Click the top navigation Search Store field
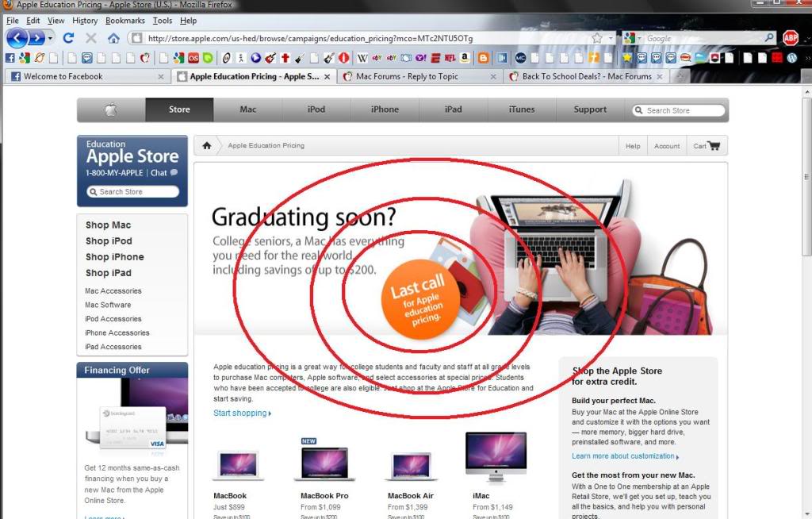 coord(679,110)
